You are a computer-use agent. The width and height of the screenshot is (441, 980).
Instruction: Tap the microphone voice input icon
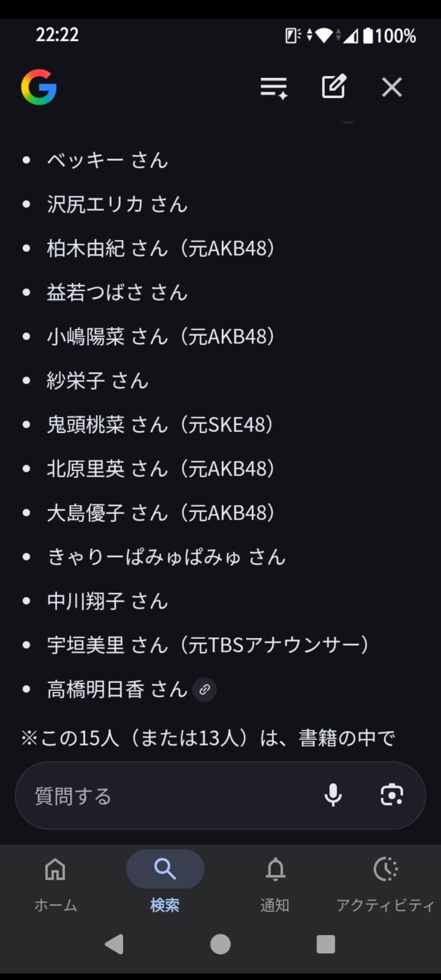[333, 795]
